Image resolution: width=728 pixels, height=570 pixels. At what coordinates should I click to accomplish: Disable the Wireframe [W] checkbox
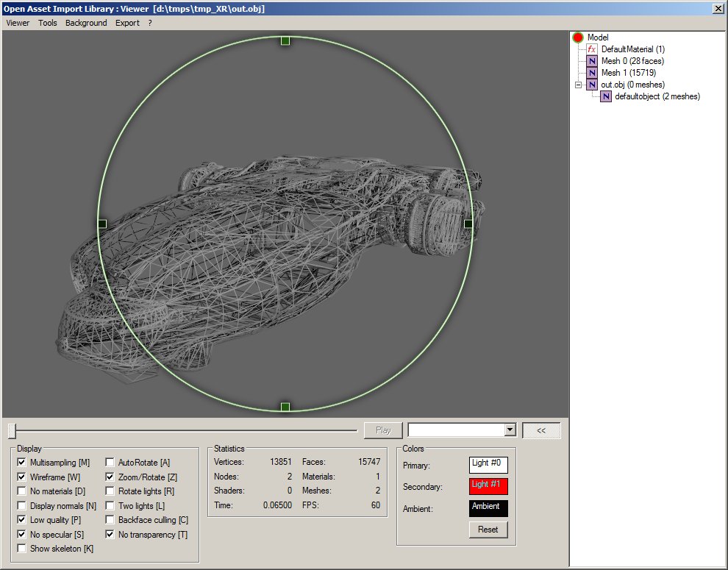21,477
